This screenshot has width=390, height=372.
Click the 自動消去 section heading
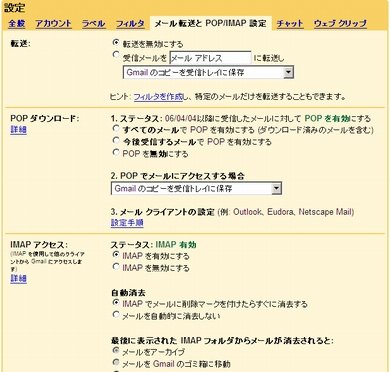coord(128,293)
